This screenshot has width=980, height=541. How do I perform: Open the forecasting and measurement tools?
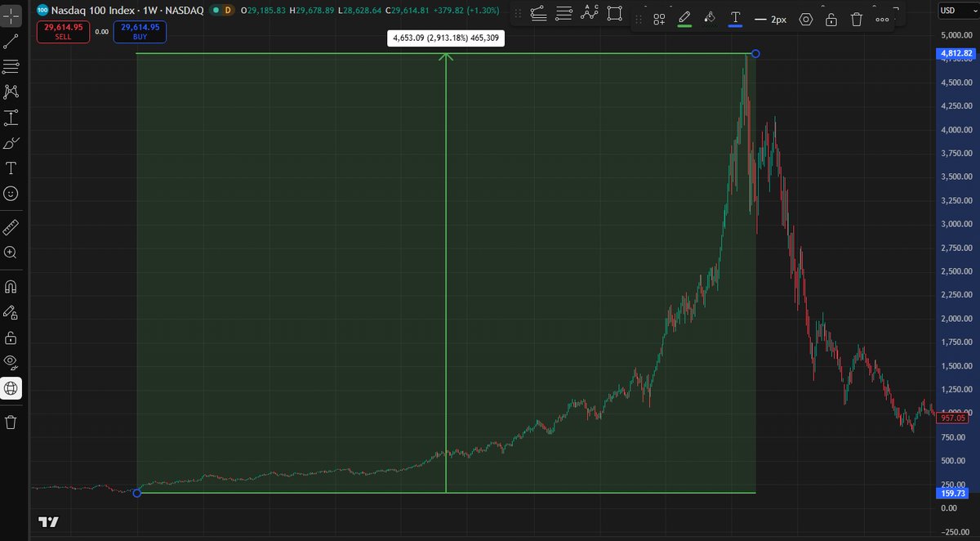pyautogui.click(x=11, y=118)
